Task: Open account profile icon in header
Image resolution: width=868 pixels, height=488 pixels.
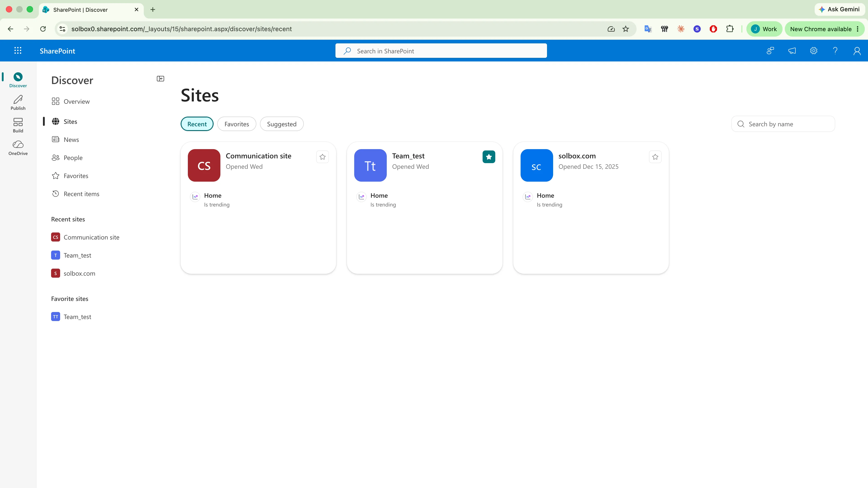Action: (857, 51)
